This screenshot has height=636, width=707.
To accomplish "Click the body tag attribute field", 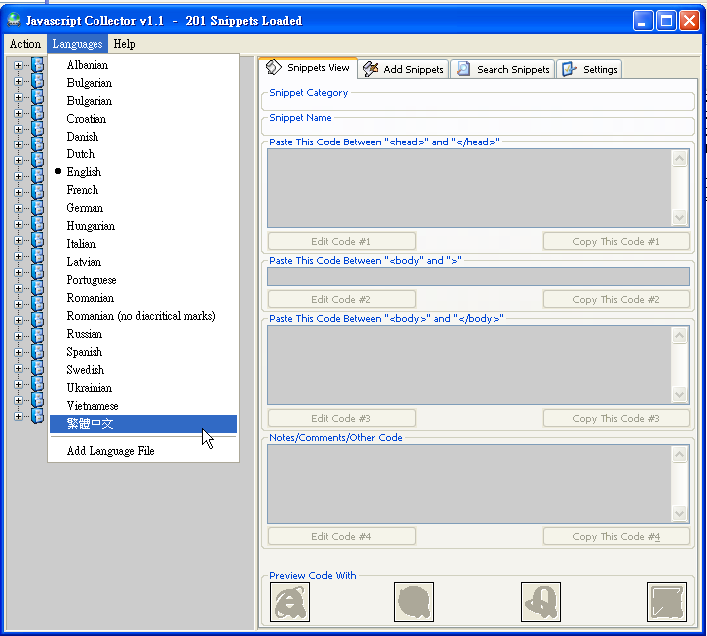I will click(478, 276).
